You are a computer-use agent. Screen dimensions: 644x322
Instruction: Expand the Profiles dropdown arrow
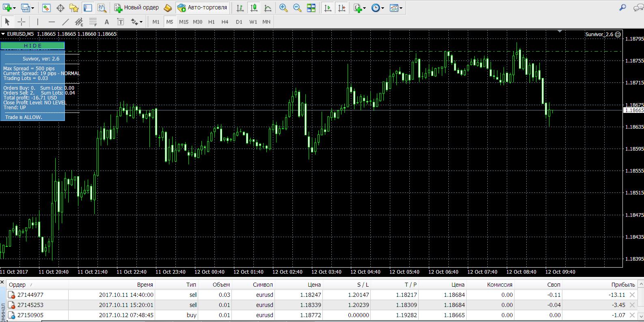pyautogui.click(x=33, y=8)
